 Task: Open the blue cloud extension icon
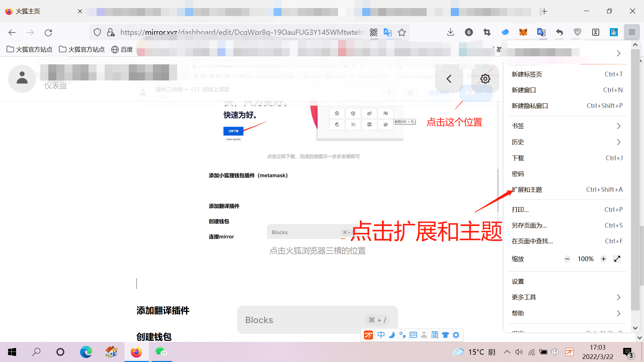point(505,32)
